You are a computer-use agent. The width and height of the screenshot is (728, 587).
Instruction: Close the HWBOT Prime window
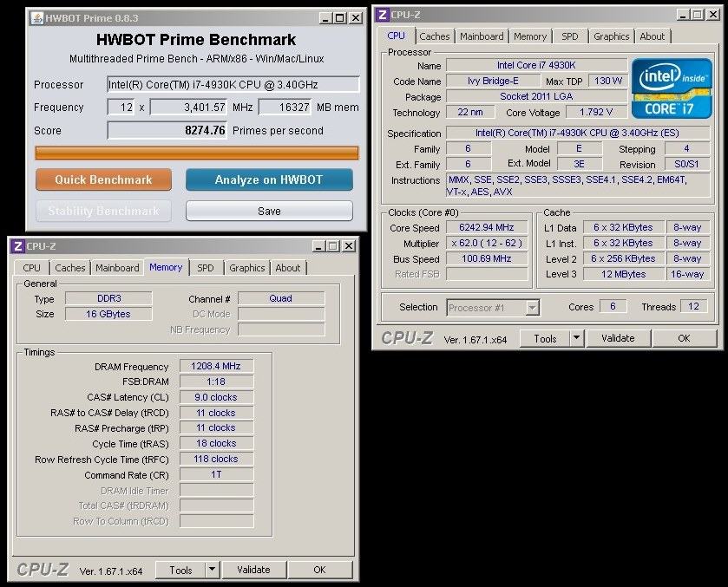click(356, 18)
